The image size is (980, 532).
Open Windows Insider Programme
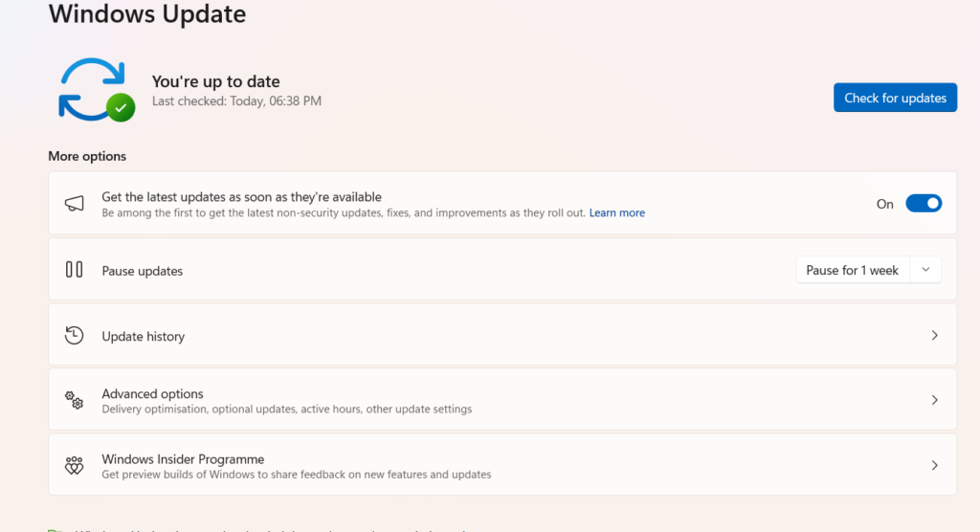[x=502, y=465]
